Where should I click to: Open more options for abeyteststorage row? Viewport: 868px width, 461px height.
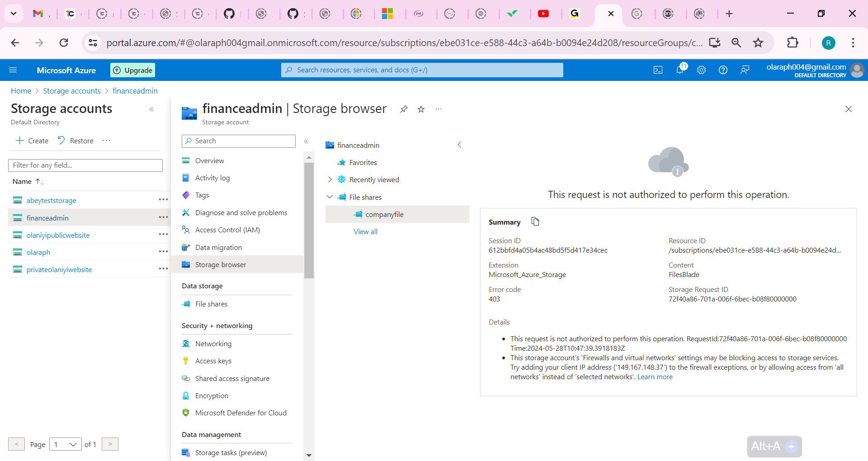click(163, 200)
